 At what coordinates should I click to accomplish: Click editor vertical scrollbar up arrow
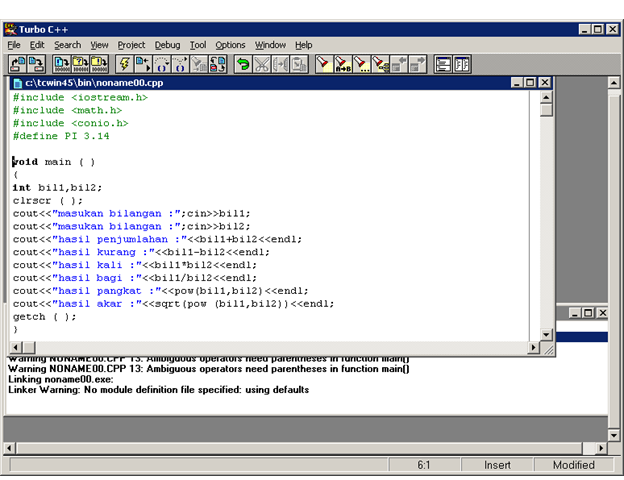click(x=546, y=97)
